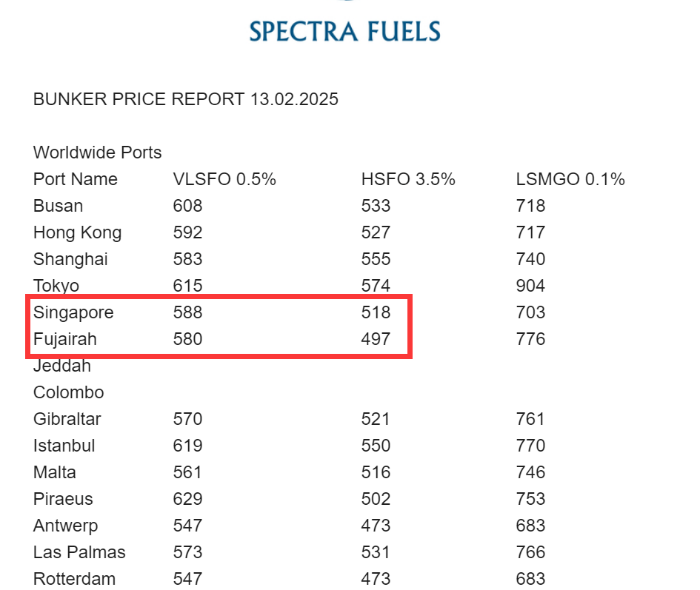
Task: Click Istanbul's LSMGO price 770
Action: tap(530, 446)
